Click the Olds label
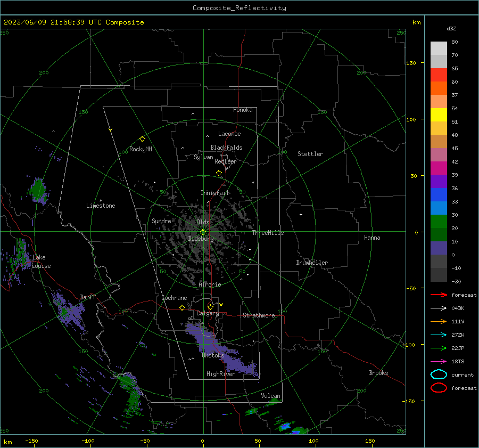Image resolution: width=479 pixels, height=448 pixels. click(203, 222)
